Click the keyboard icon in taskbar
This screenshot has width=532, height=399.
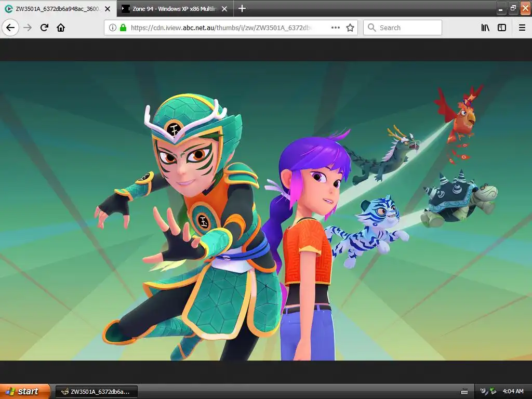click(x=464, y=392)
